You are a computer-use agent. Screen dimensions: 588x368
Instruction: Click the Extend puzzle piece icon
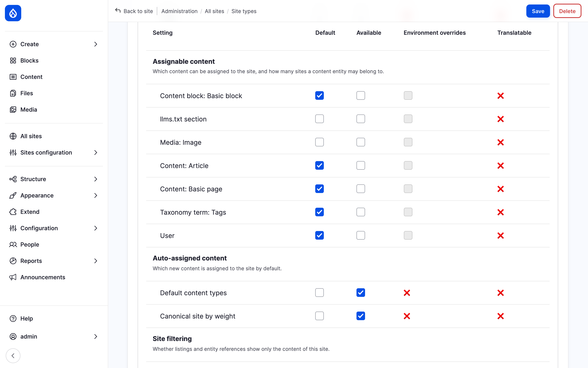(13, 212)
